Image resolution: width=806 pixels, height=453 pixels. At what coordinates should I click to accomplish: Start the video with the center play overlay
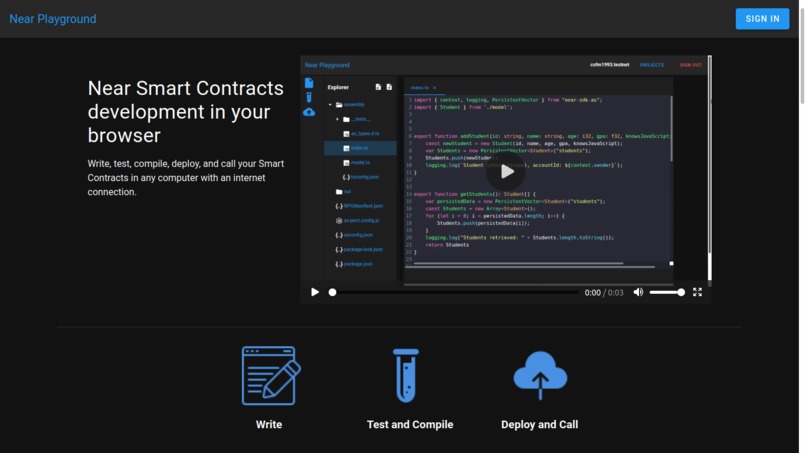(x=506, y=171)
